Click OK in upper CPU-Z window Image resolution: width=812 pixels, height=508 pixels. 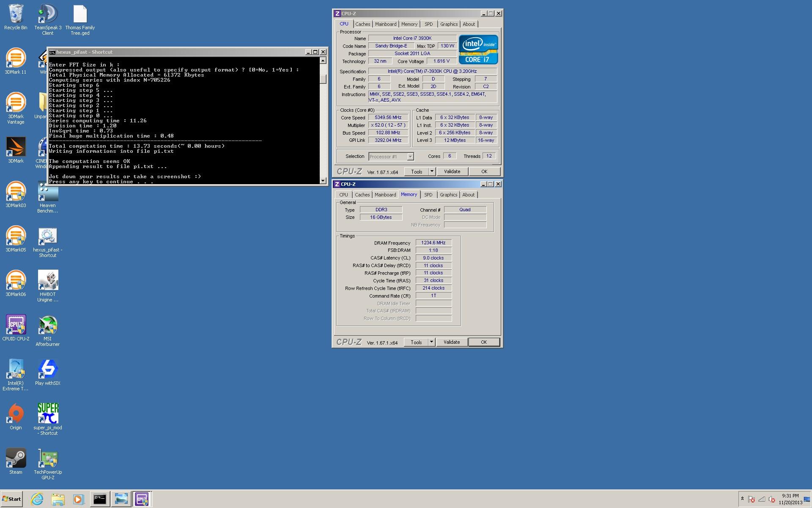[x=484, y=171]
